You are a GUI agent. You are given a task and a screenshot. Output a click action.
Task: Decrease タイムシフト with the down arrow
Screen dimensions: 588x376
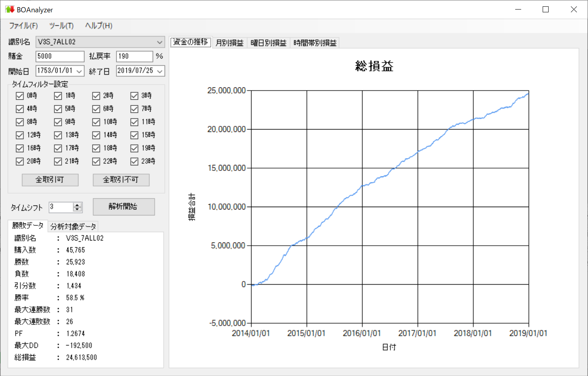click(78, 209)
